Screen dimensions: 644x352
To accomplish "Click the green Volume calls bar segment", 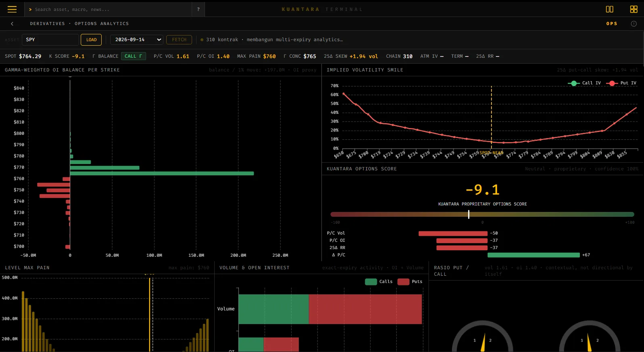I will pyautogui.click(x=274, y=309).
